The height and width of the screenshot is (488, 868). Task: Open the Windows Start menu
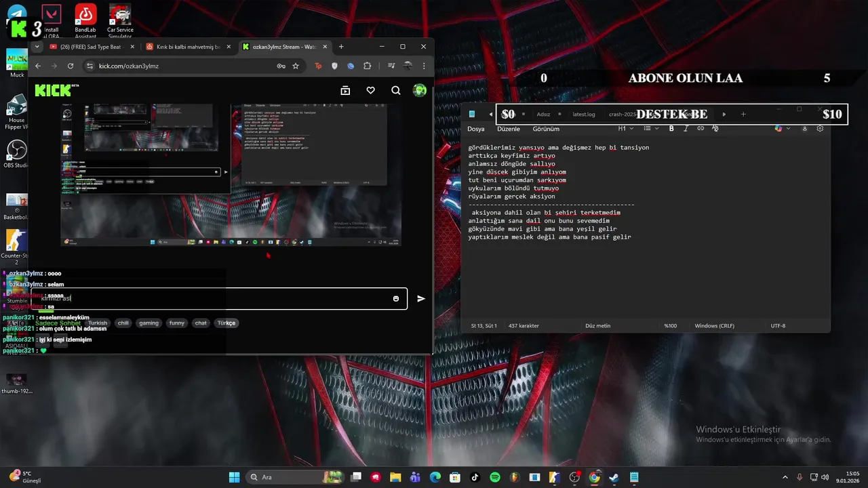click(234, 477)
